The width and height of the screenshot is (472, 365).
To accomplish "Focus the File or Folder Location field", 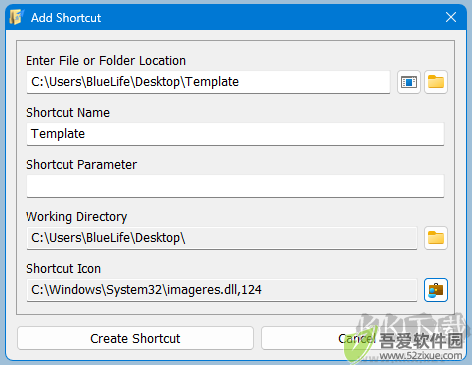I will pos(208,82).
